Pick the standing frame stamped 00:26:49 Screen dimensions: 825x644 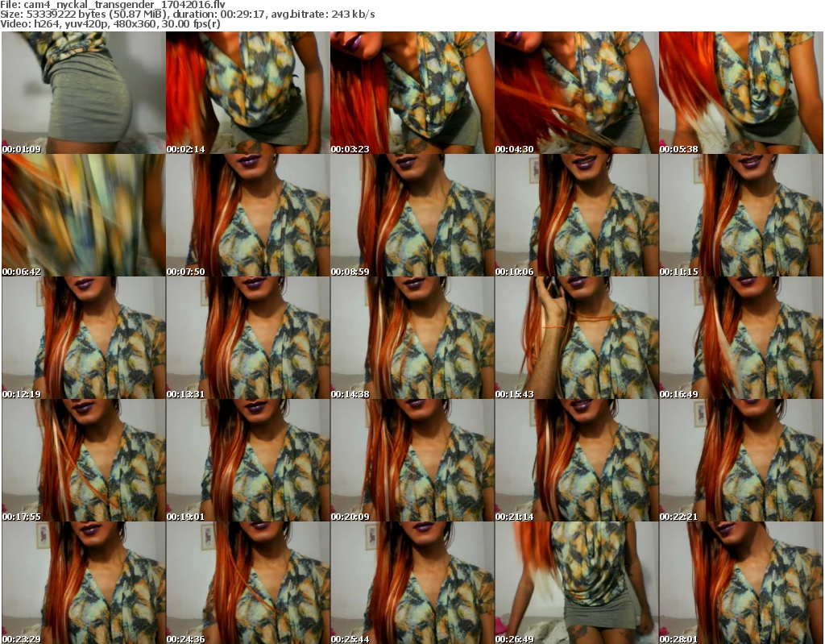[576, 583]
